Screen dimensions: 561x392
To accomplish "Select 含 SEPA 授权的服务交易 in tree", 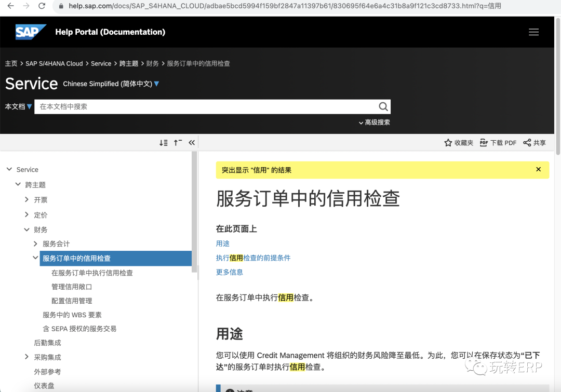I will pos(79,329).
